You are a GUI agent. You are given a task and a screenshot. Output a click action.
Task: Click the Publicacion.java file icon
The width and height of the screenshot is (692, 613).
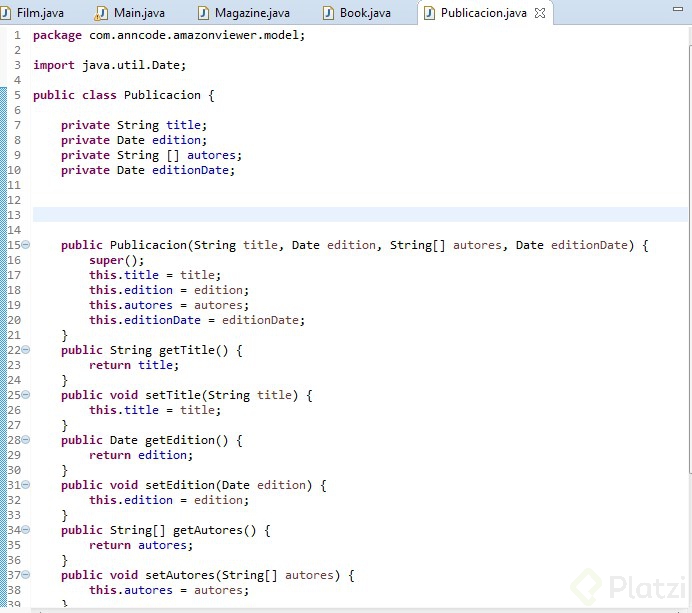429,13
